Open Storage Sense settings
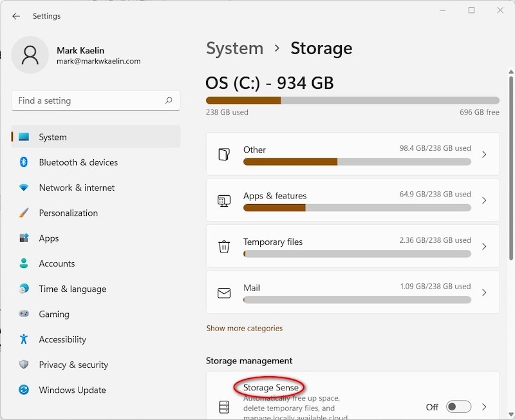This screenshot has width=515, height=420. point(270,387)
